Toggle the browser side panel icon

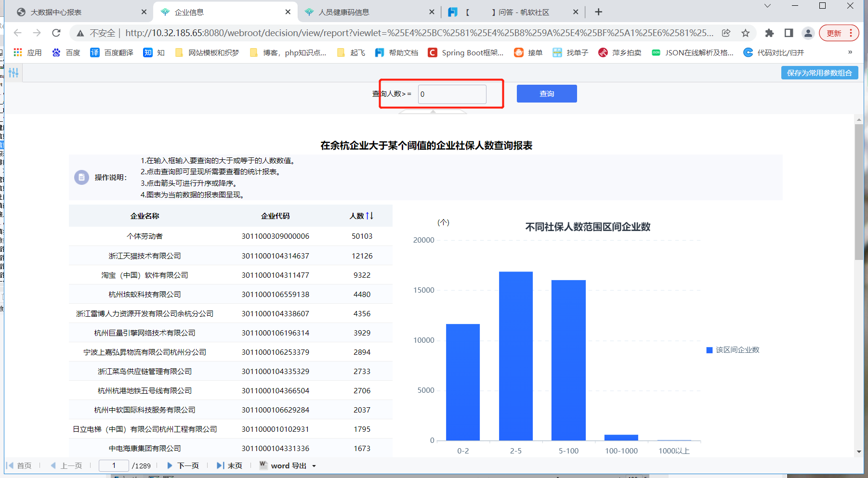click(789, 33)
